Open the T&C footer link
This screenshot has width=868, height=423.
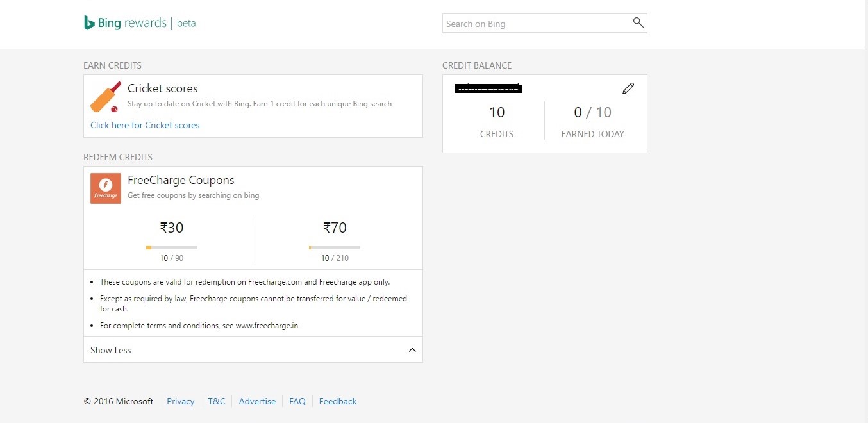pos(217,401)
